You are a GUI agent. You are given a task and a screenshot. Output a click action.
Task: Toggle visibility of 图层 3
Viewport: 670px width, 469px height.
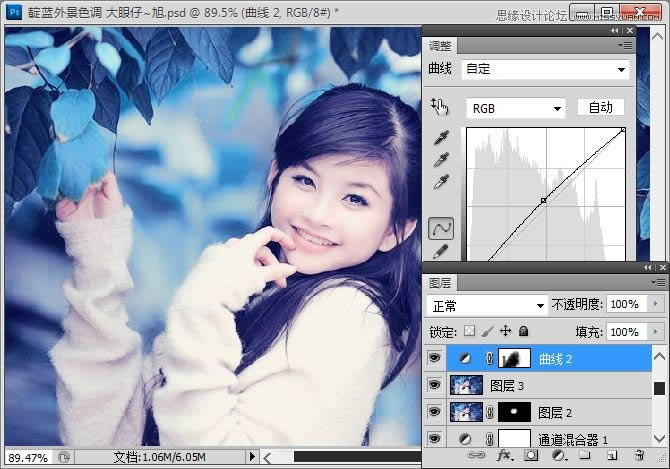point(434,384)
